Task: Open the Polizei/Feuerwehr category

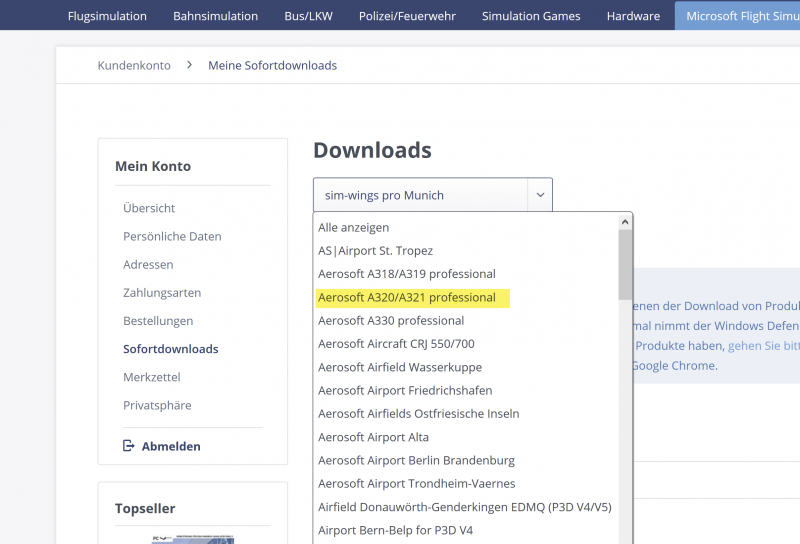Action: point(407,16)
